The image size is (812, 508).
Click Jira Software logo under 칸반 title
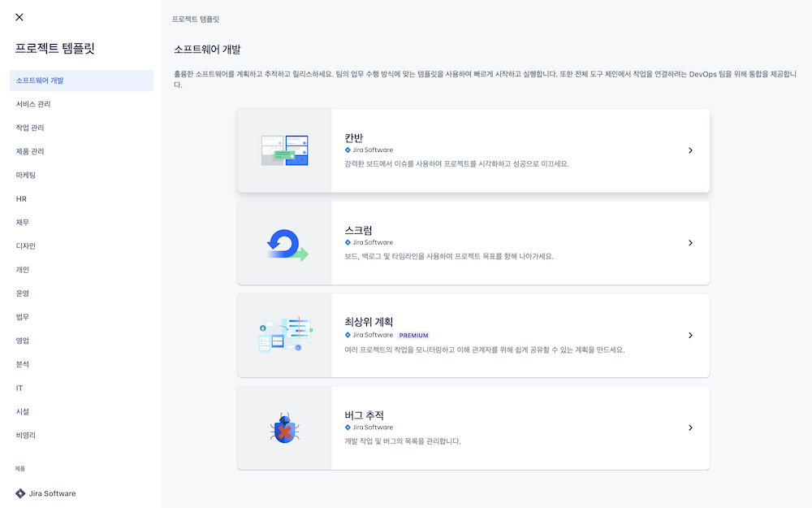coord(369,150)
